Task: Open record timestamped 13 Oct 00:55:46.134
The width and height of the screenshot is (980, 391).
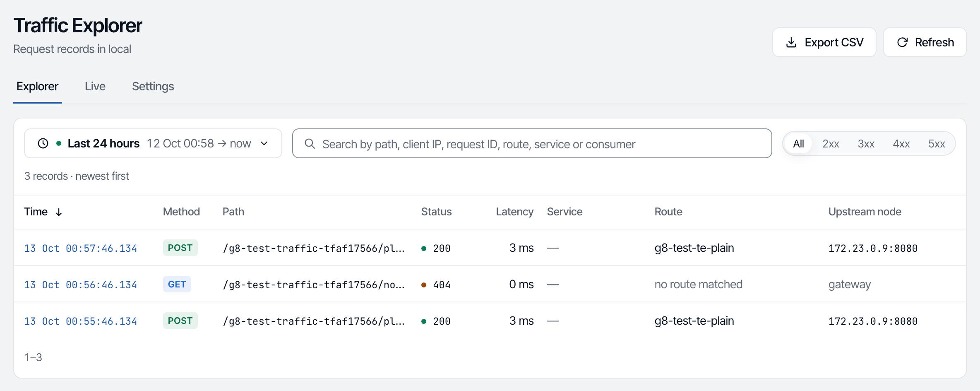Action: [80, 321]
